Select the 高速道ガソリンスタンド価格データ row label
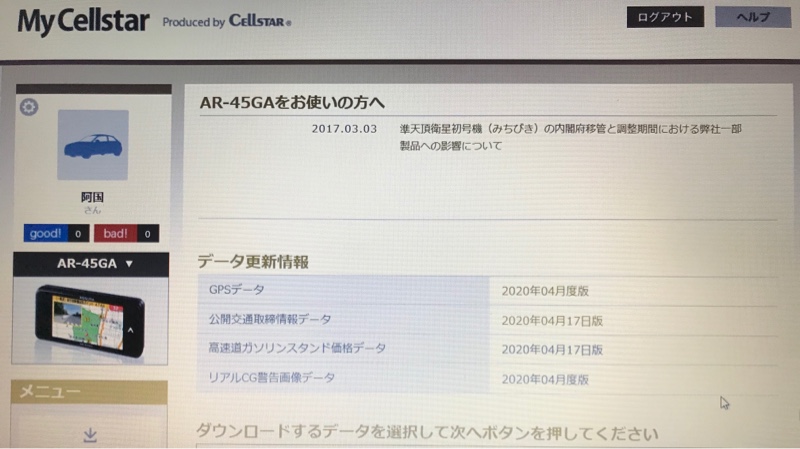This screenshot has height=449, width=800. click(x=297, y=348)
